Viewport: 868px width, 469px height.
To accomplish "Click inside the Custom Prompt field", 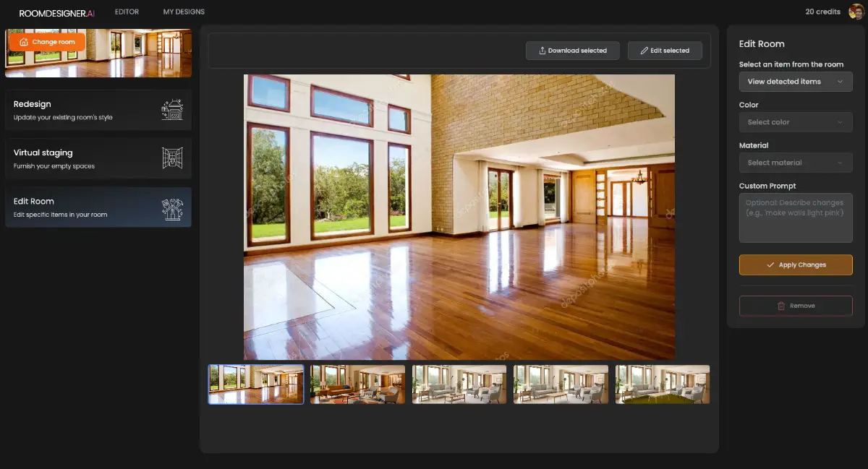I will [x=796, y=217].
